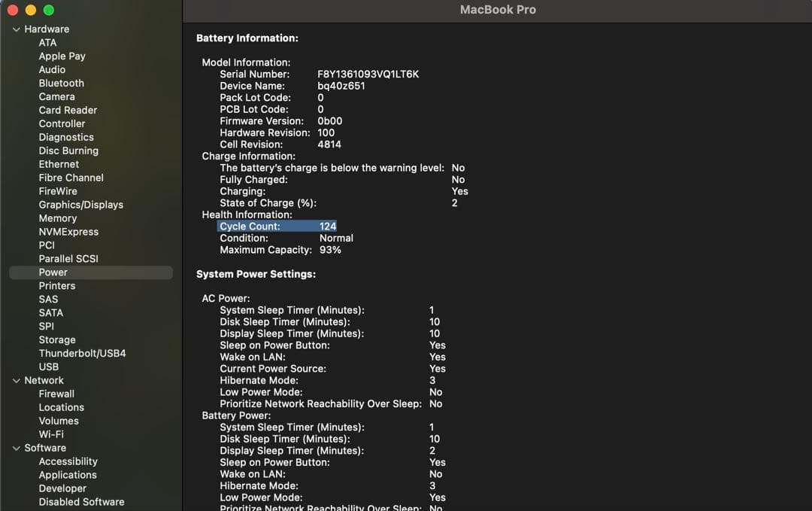Select Applications under Software

click(x=67, y=475)
